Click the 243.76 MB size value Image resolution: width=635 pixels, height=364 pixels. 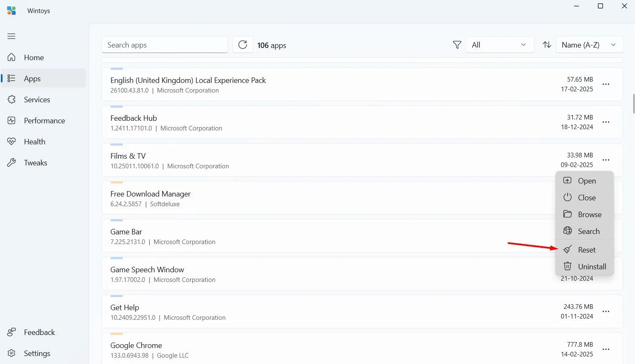coord(578,307)
